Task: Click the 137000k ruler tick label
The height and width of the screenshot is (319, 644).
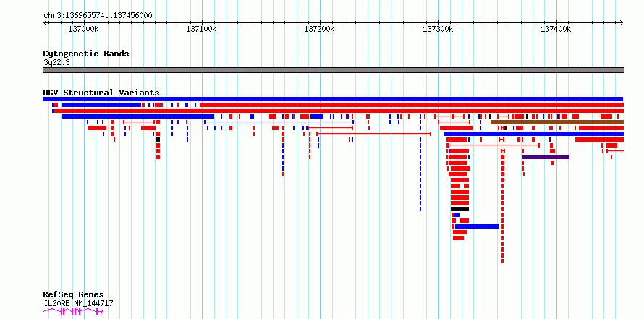Action: coord(83,29)
